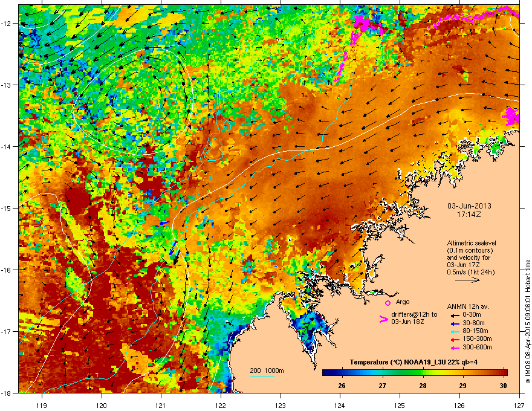Click the '0.5m/s (1kt 24h)' label
This screenshot has height=411, width=532.
point(470,273)
